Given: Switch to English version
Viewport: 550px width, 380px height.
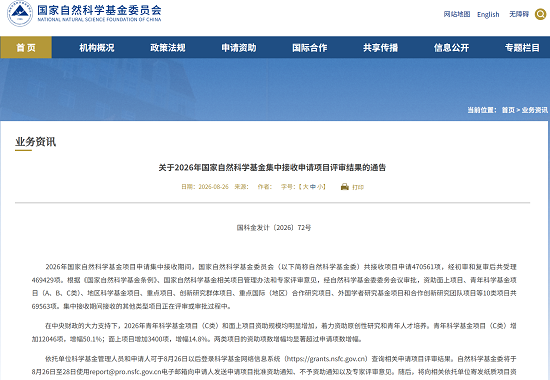Looking at the screenshot, I should 488,14.
